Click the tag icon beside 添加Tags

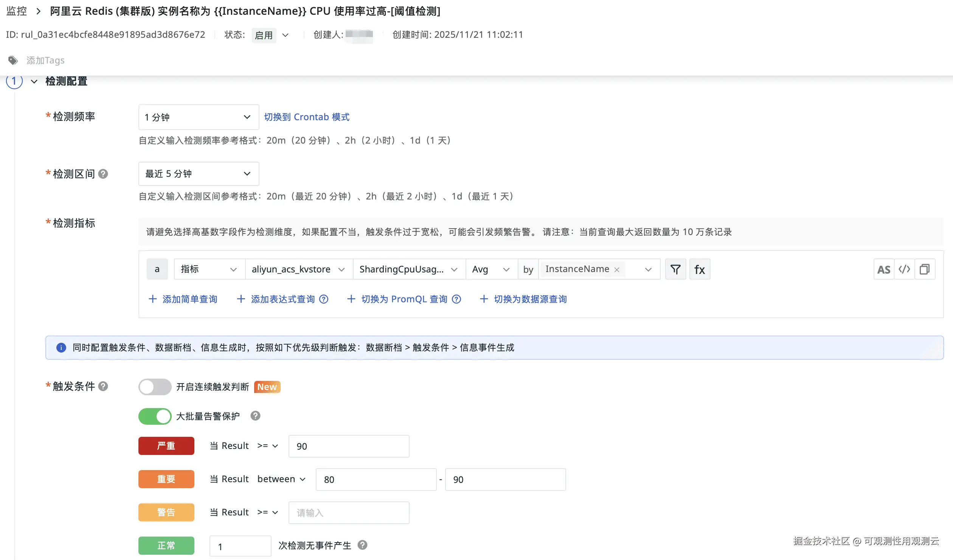point(13,60)
